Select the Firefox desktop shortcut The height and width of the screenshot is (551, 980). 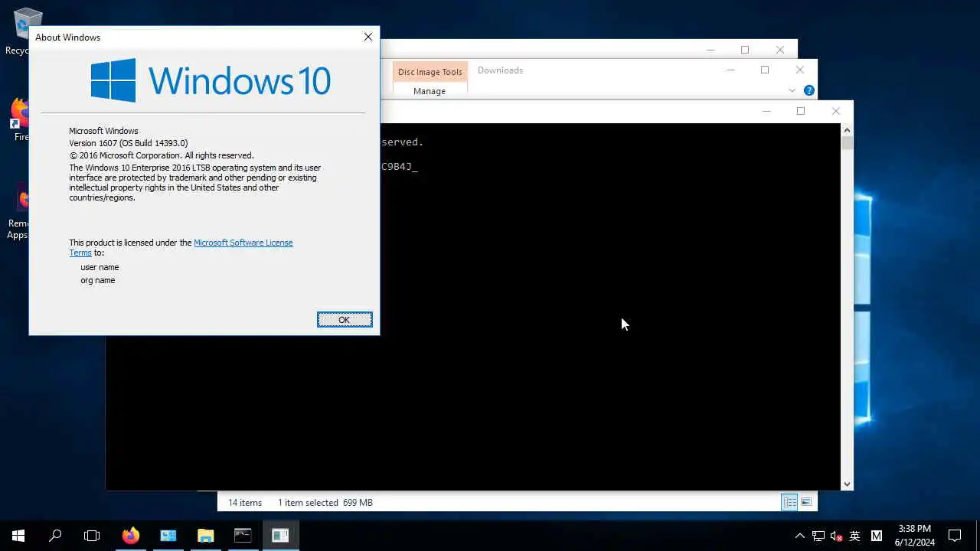point(18,120)
